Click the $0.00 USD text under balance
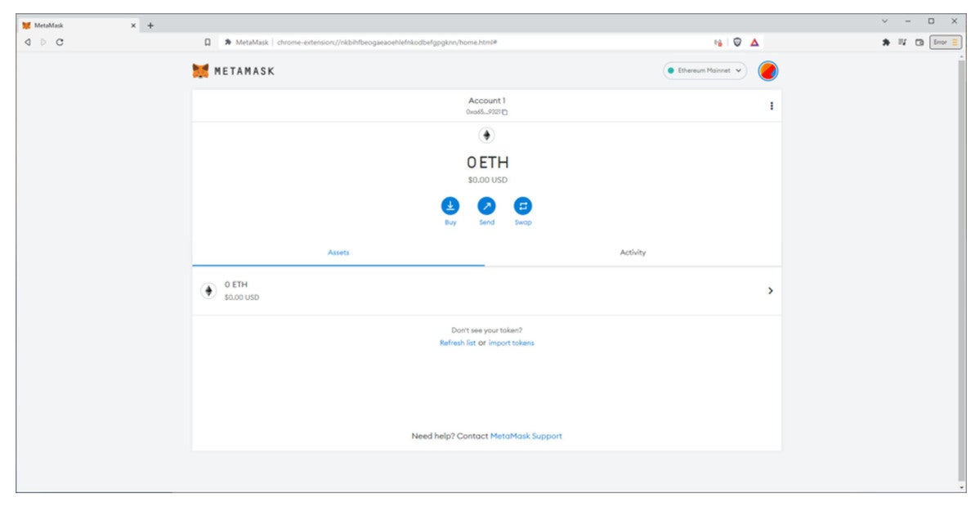980x515 pixels. [x=487, y=180]
